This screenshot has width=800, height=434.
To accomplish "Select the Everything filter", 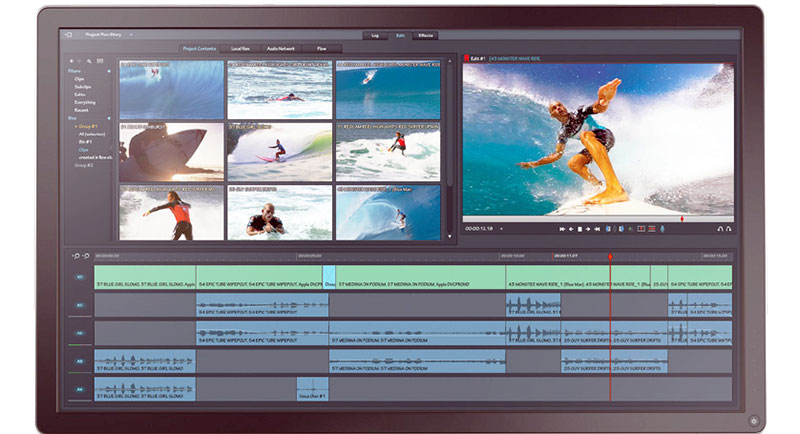I will 85,103.
